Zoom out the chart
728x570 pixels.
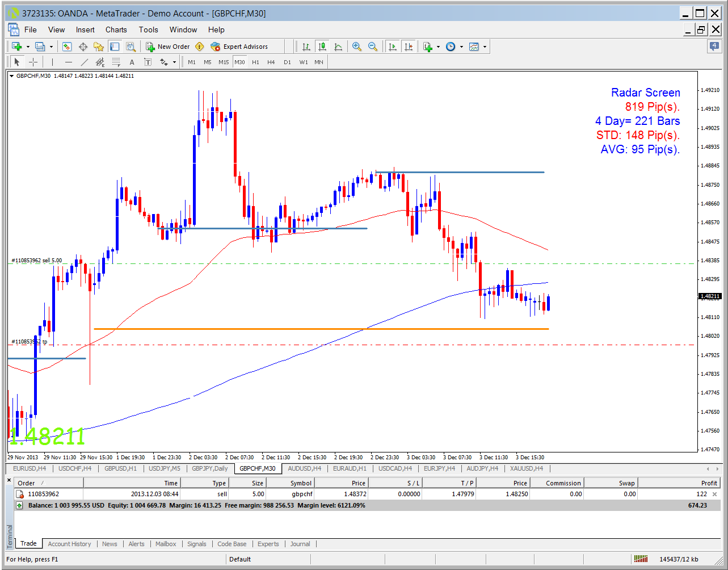coord(373,47)
